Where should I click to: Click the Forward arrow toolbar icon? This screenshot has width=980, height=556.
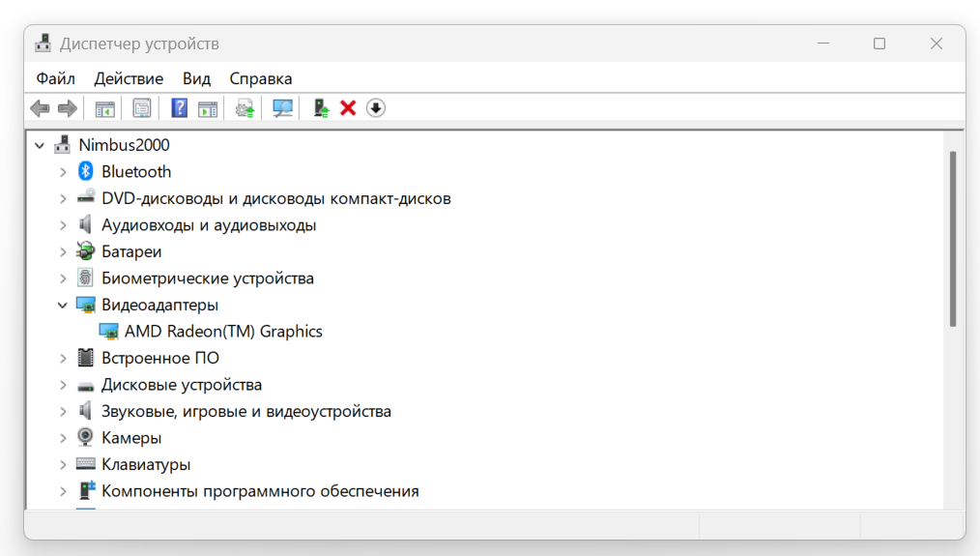[x=67, y=108]
